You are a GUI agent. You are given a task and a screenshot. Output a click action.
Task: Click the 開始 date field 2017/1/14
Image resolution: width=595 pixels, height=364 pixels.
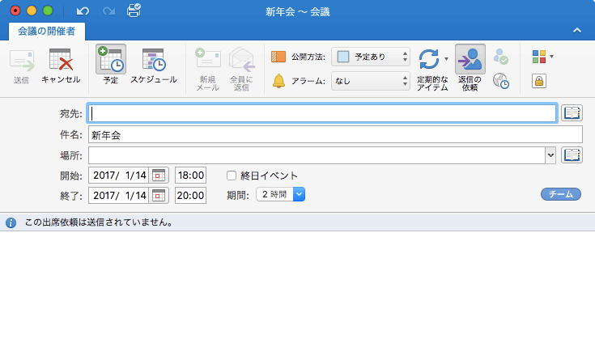[119, 176]
